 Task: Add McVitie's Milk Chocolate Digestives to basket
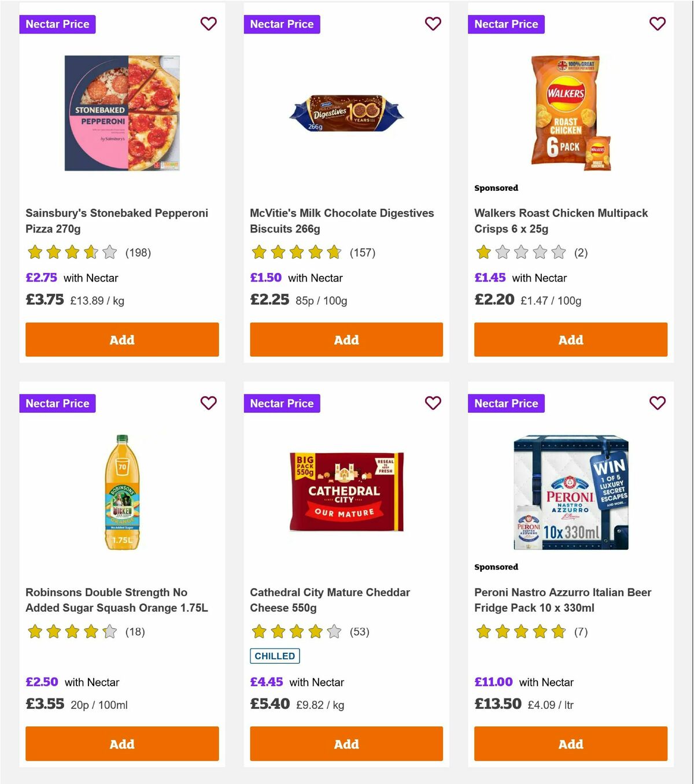point(346,339)
